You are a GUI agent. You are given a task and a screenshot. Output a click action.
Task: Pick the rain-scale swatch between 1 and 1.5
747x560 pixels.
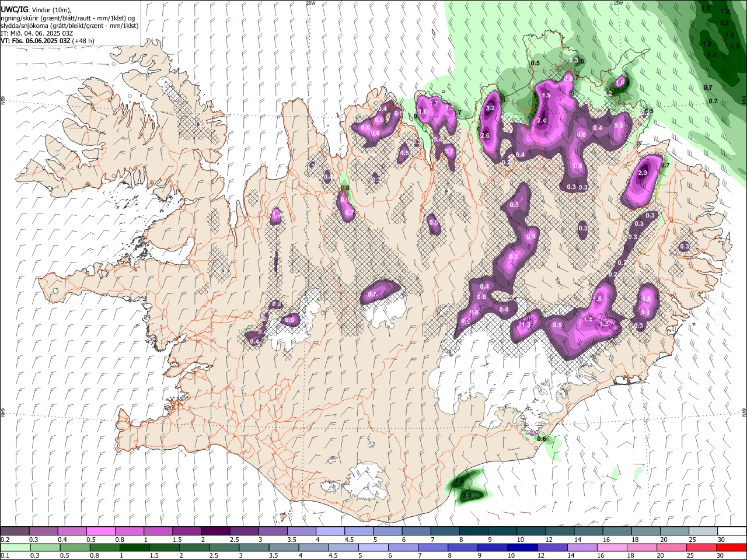tap(135, 547)
